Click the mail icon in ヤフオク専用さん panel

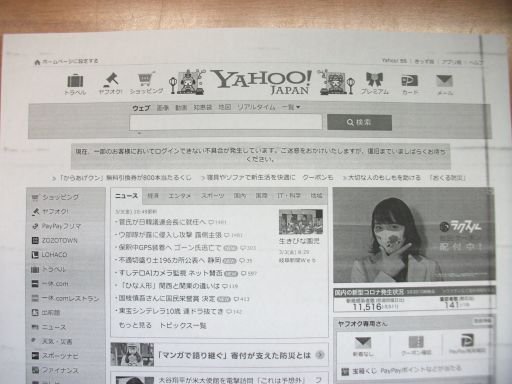(x=363, y=343)
